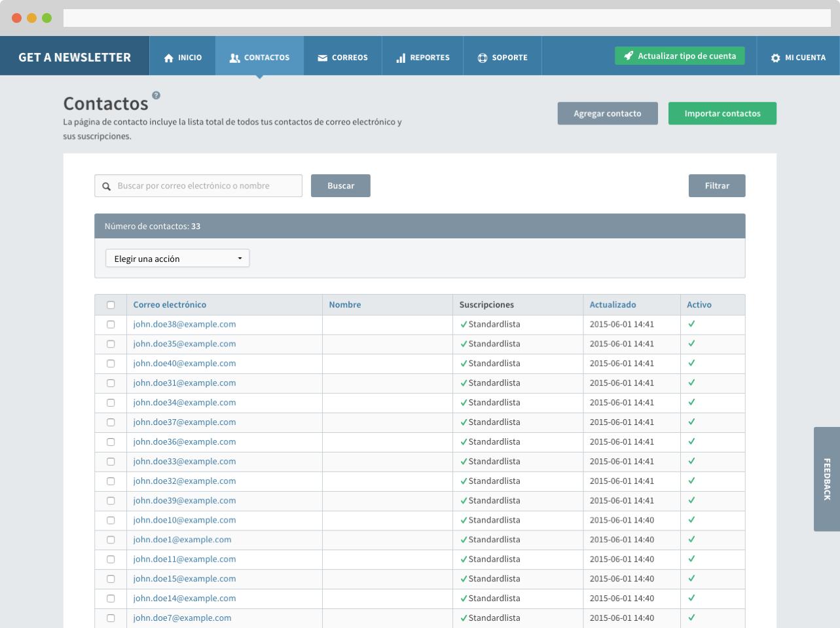
Task: Toggle the select-all checkbox in table header
Action: 111,305
